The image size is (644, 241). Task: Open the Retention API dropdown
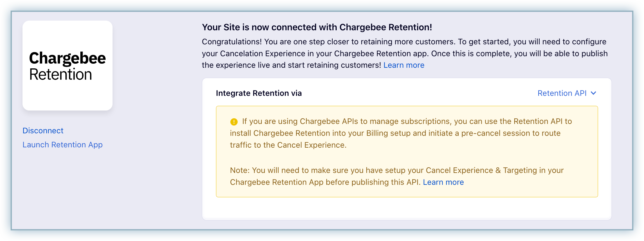click(567, 93)
